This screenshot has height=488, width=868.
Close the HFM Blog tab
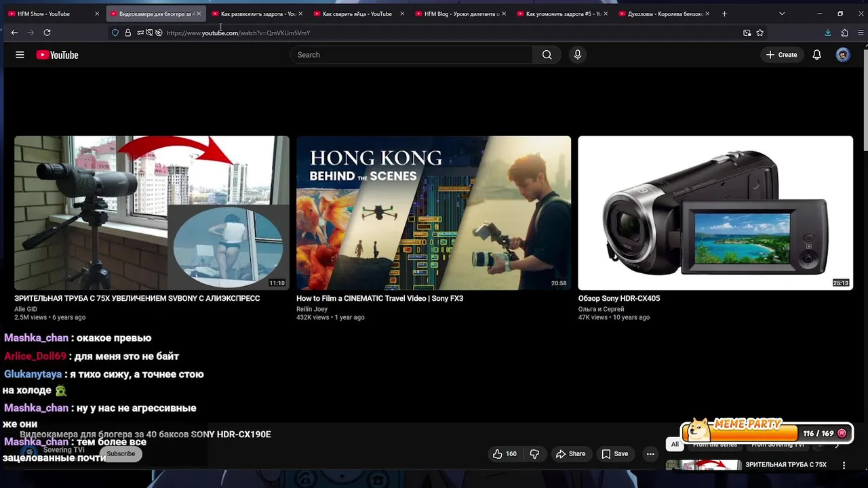click(x=504, y=14)
